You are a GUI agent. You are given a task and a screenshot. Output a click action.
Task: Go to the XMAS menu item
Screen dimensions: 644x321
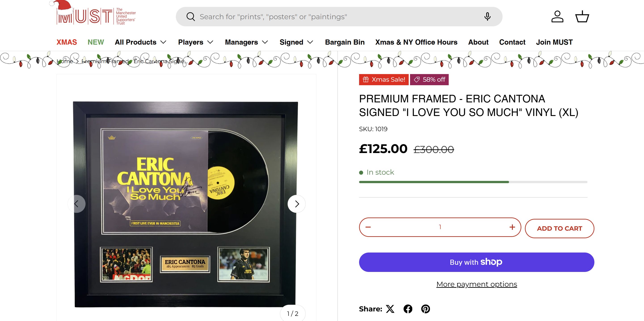pos(67,42)
